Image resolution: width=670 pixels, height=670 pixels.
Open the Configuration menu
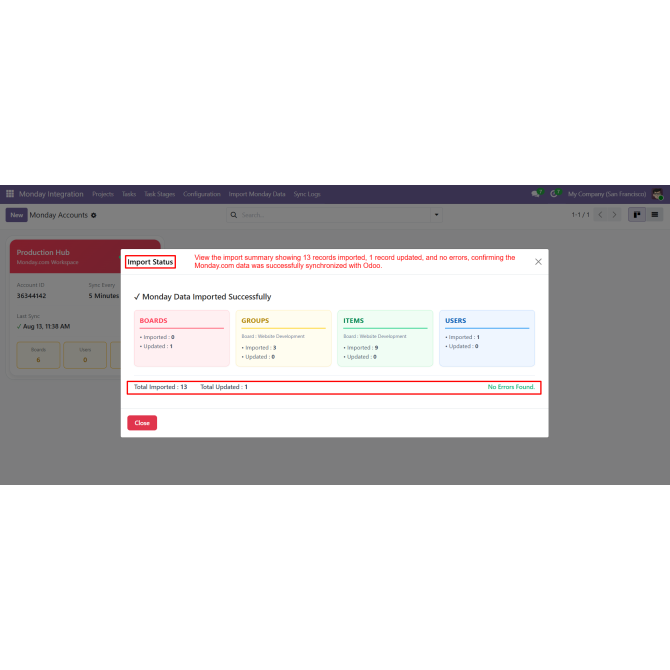[202, 194]
